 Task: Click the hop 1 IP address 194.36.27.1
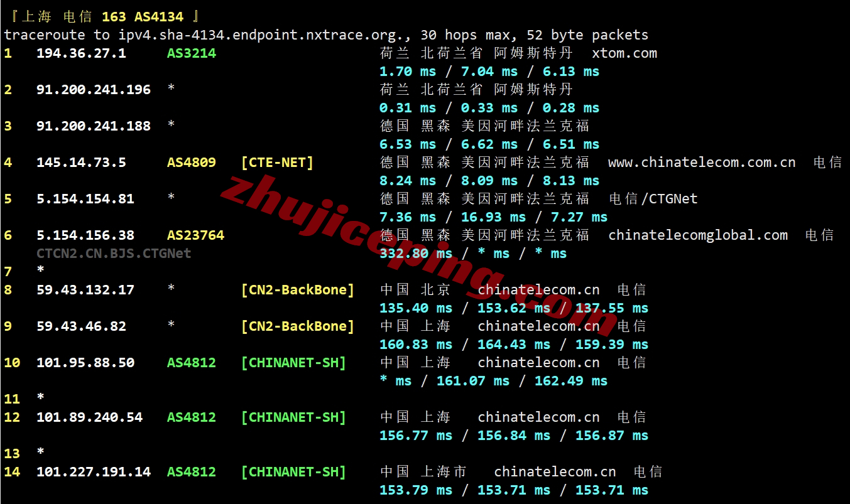[81, 53]
